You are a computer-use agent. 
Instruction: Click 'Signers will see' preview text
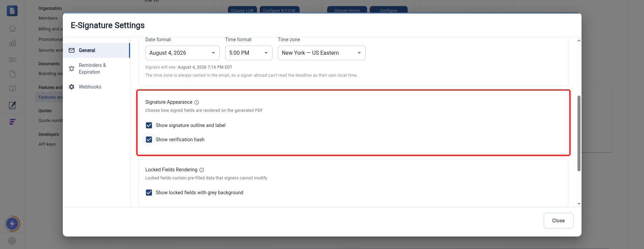(189, 67)
